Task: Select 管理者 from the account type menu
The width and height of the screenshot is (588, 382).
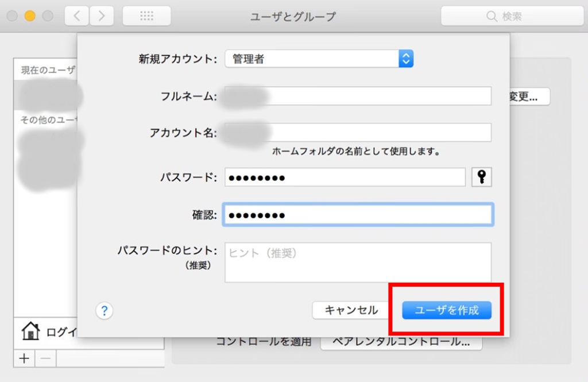Action: point(247,58)
